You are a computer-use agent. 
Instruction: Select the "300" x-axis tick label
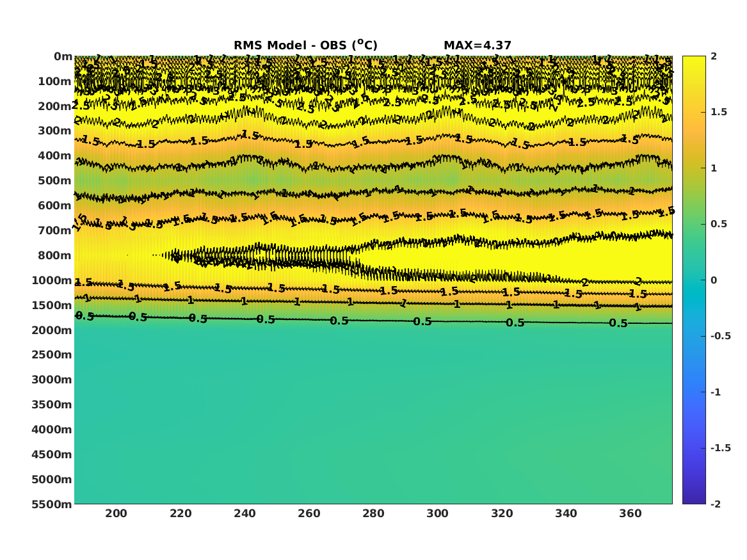pyautogui.click(x=437, y=514)
